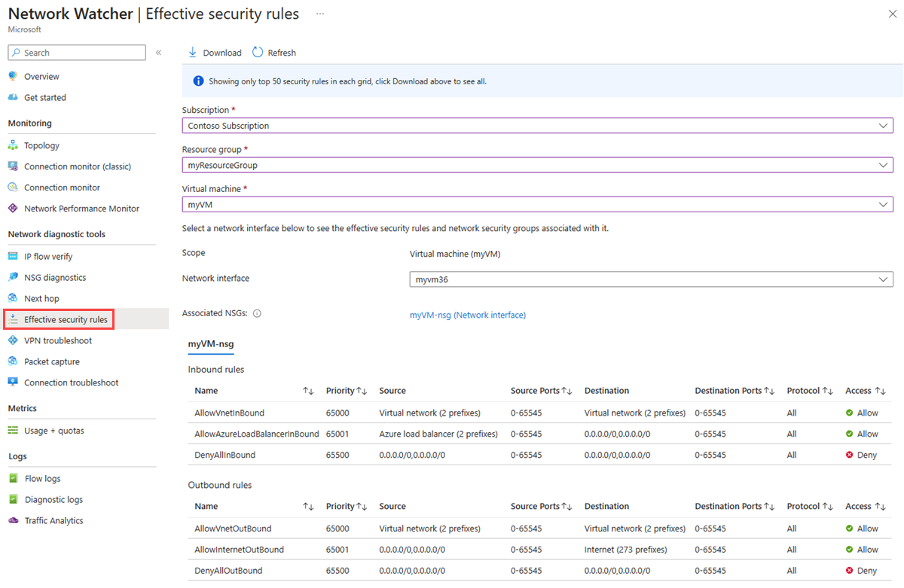The width and height of the screenshot is (904, 588).
Task: Click the Download arrow icon
Action: [193, 53]
